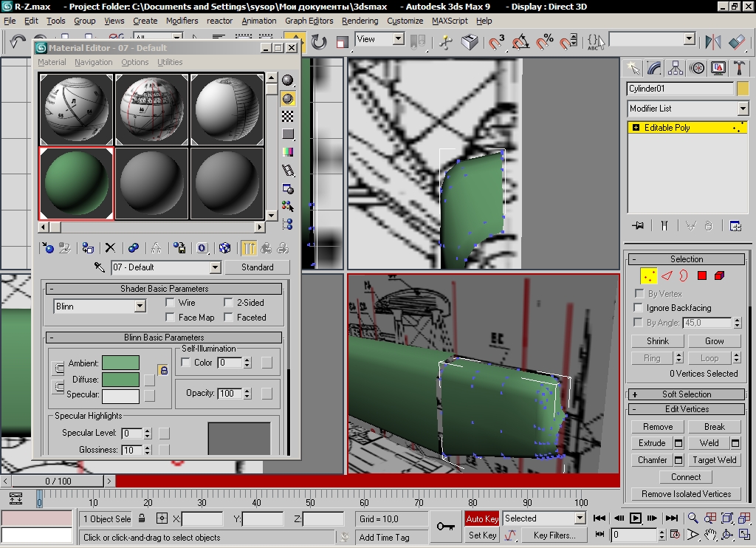This screenshot has width=756, height=548.
Task: Click the green Diffuse color swatch
Action: (x=120, y=380)
